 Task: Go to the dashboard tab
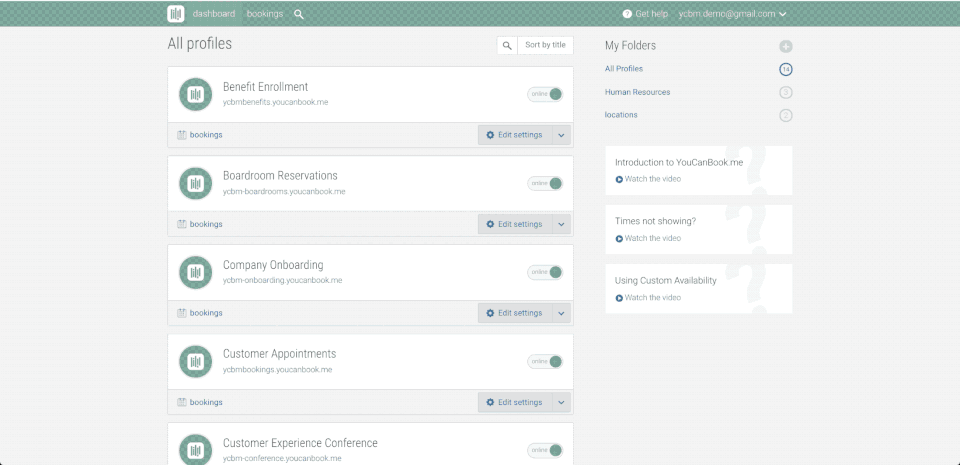point(214,14)
